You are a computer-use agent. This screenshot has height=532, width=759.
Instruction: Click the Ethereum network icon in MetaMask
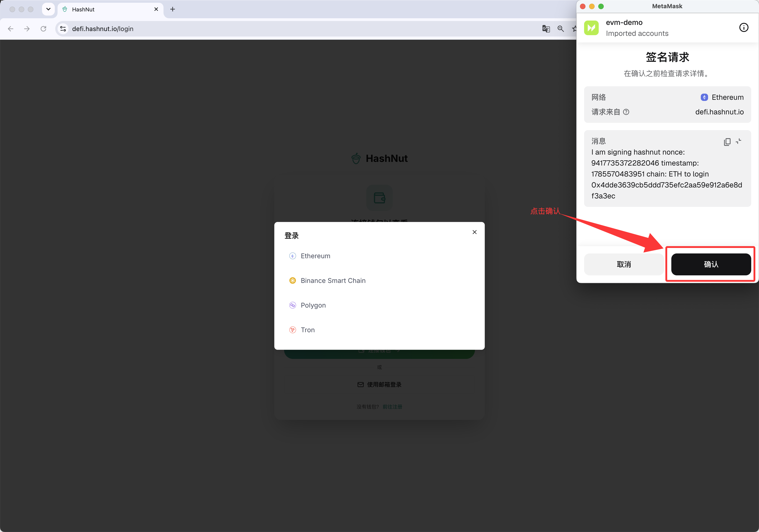(x=704, y=97)
